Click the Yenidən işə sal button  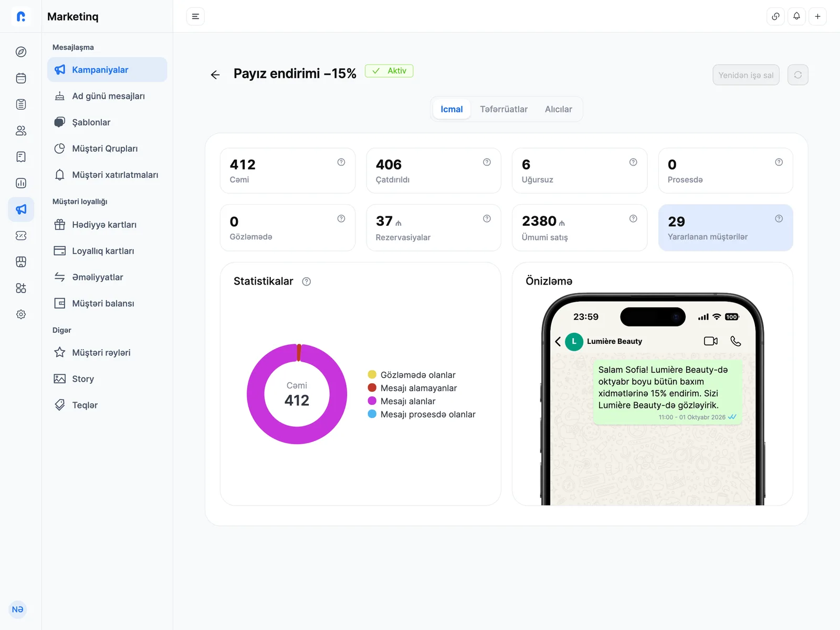point(746,75)
